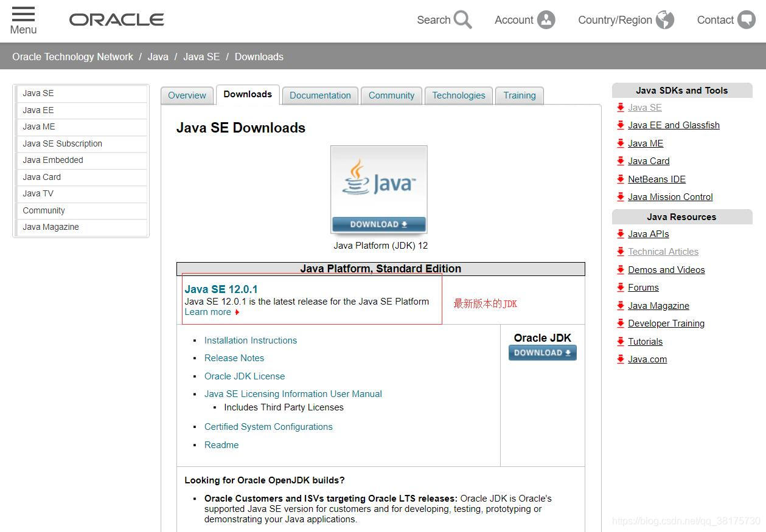
Task: Open the Java SE 12.0.1 heading link
Action: [x=221, y=289]
